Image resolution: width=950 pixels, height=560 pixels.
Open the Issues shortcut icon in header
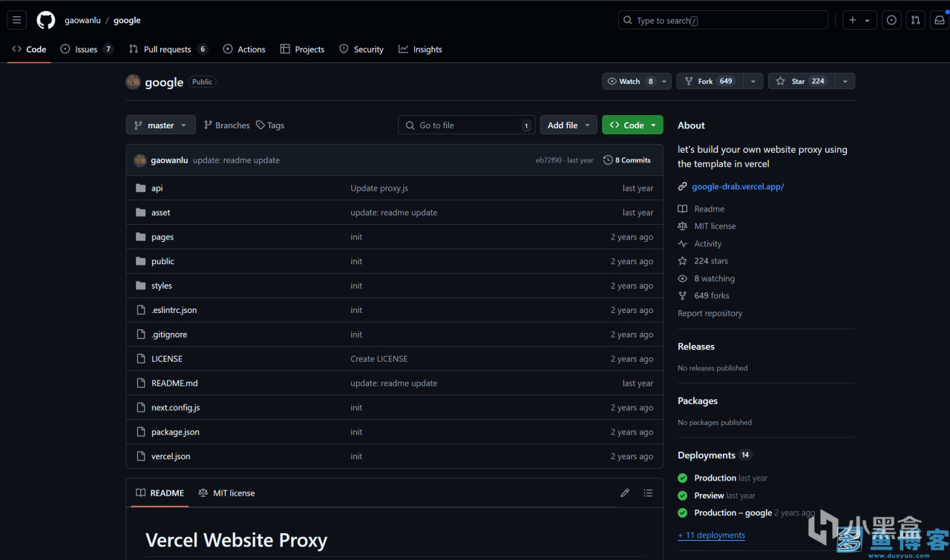[x=891, y=20]
